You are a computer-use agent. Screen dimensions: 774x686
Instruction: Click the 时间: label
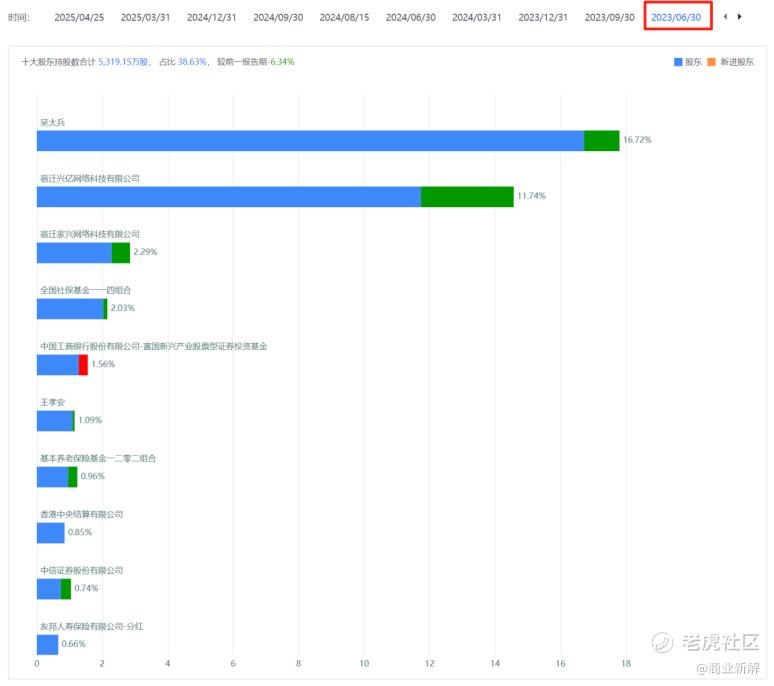[x=19, y=17]
